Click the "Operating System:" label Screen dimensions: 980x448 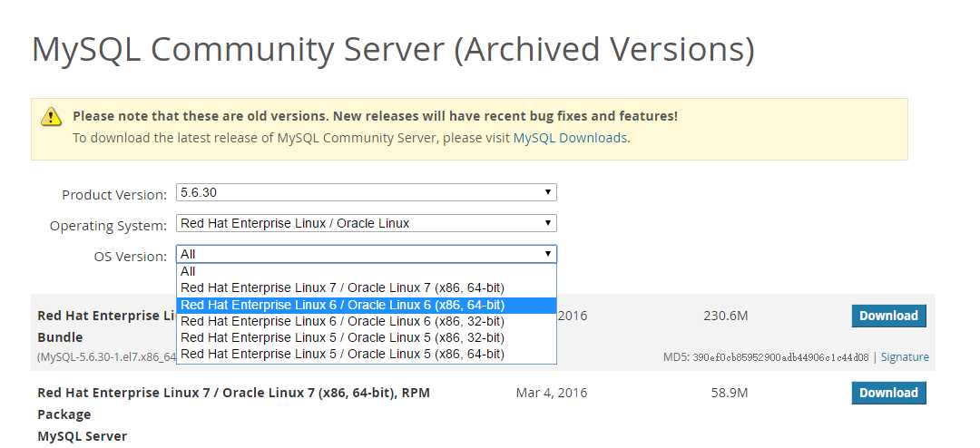(109, 226)
